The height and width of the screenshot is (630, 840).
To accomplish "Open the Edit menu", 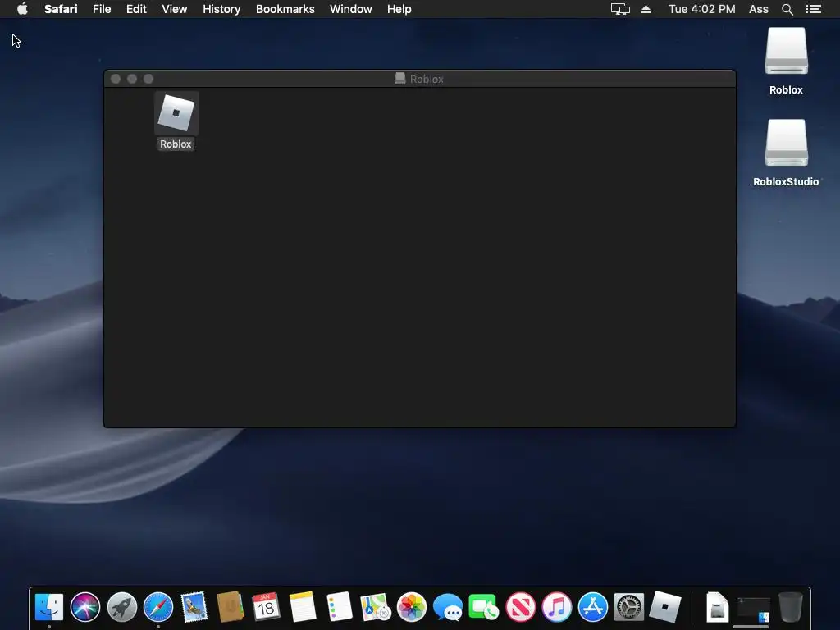I will click(x=136, y=9).
